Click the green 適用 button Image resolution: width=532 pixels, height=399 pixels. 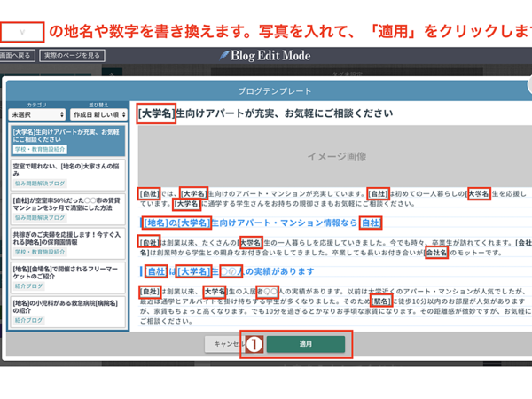click(306, 343)
